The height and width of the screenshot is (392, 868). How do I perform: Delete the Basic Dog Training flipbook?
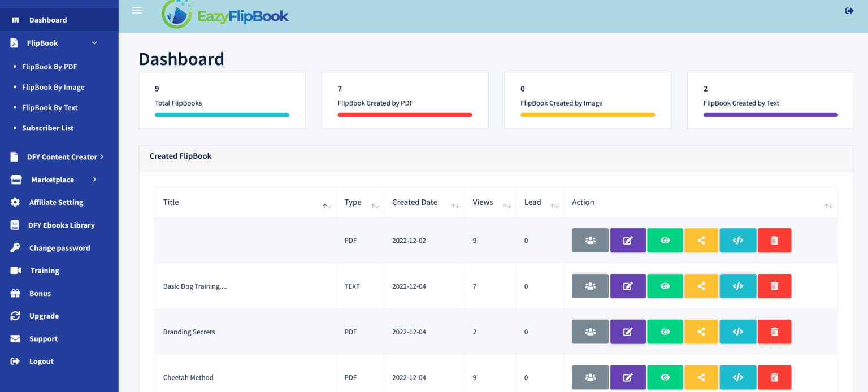774,286
